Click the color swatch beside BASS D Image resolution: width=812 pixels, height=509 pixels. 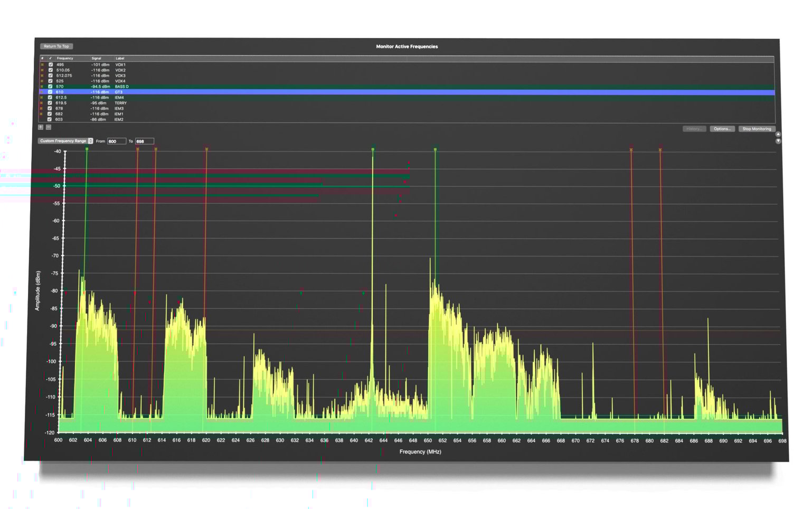point(42,86)
